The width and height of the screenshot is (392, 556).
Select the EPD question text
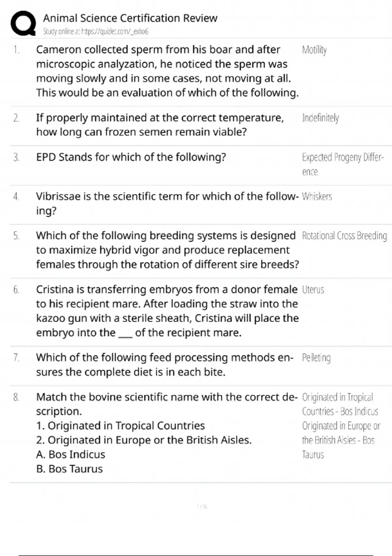tap(131, 157)
